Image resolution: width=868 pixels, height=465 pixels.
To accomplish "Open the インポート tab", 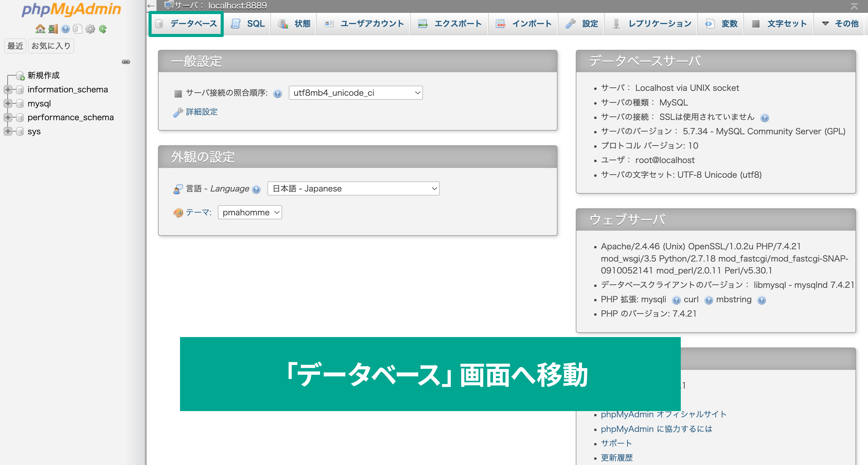I will 523,24.
